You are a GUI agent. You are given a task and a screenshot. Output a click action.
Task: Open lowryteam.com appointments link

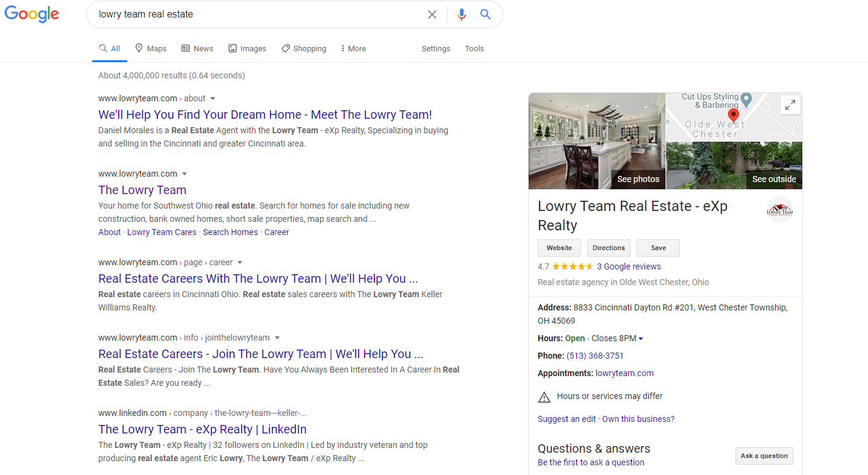point(624,373)
